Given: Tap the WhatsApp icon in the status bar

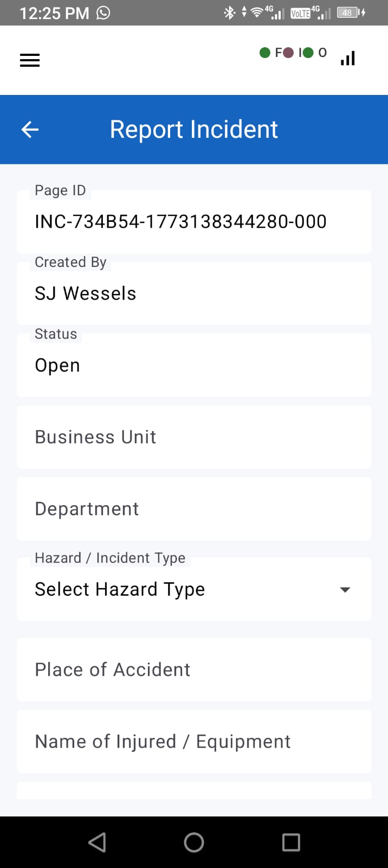Looking at the screenshot, I should click(103, 12).
